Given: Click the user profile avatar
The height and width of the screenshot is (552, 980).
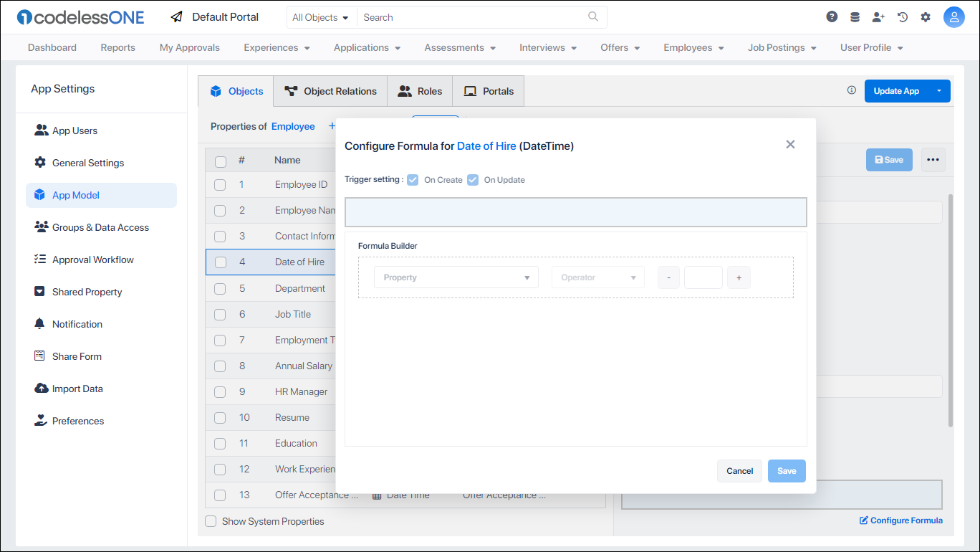Looking at the screenshot, I should point(953,17).
